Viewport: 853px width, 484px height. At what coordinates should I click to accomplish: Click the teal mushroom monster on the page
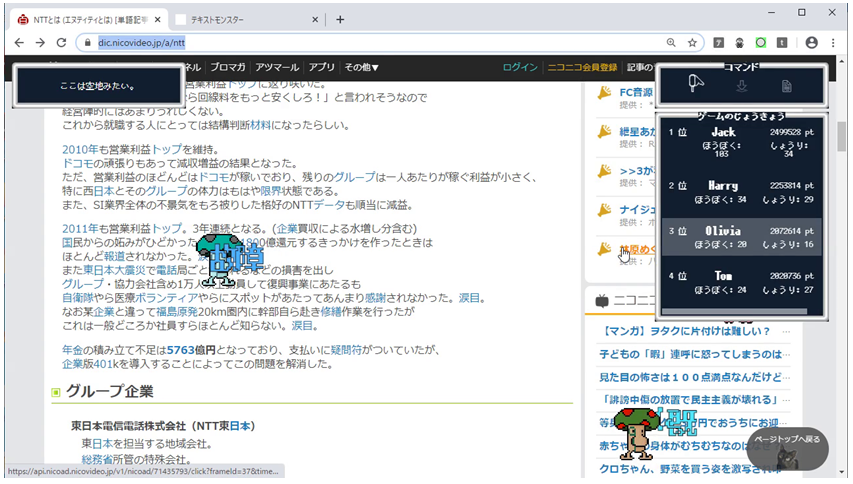(x=219, y=259)
